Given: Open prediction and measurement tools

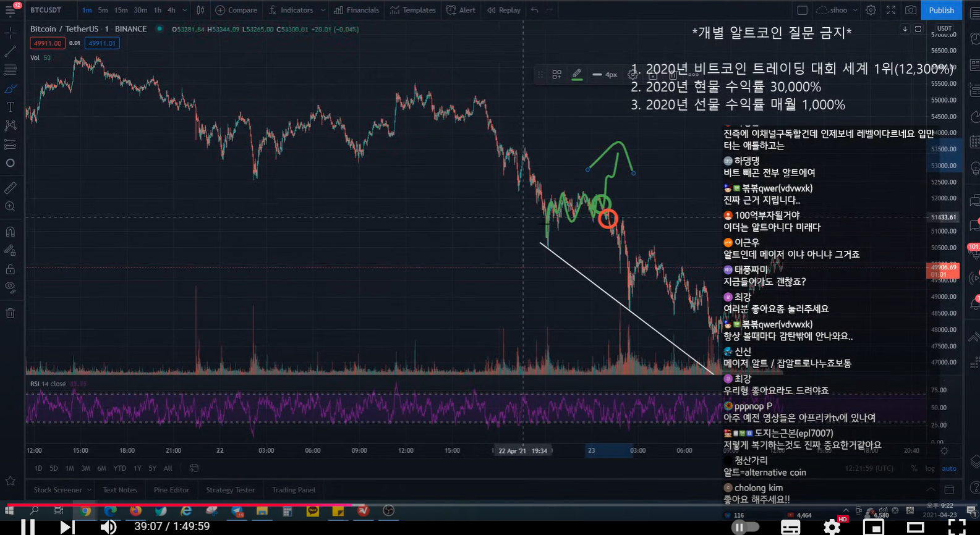Looking at the screenshot, I should tap(11, 144).
